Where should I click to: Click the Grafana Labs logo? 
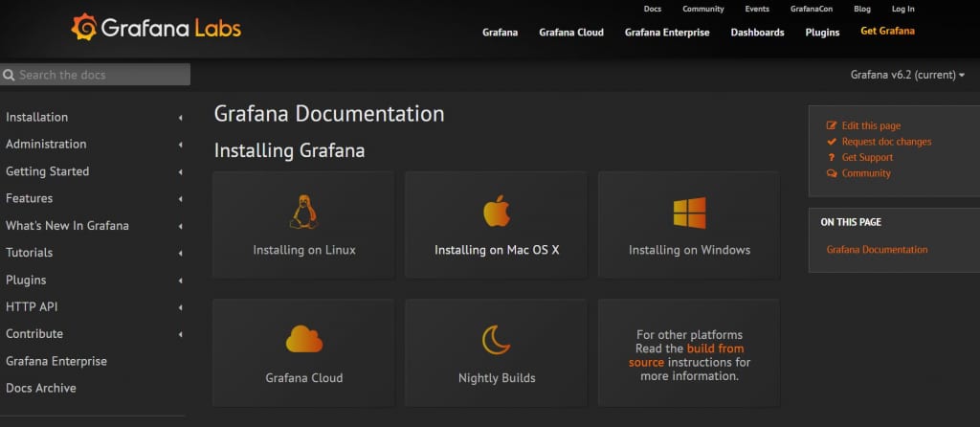pos(156,28)
